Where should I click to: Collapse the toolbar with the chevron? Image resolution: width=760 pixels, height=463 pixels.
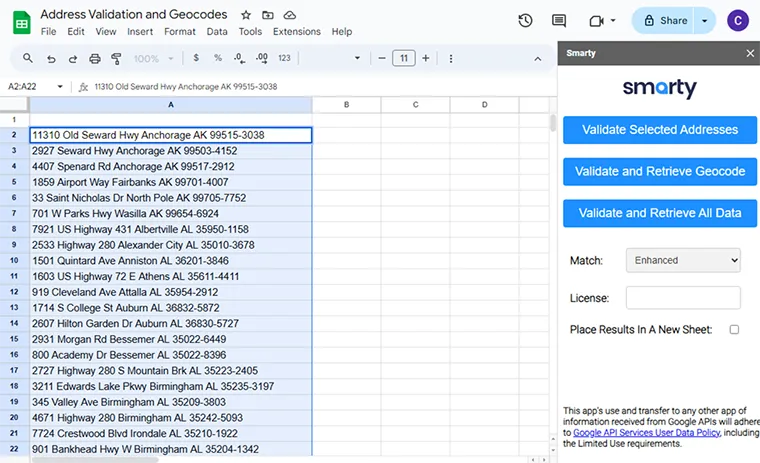(535, 58)
